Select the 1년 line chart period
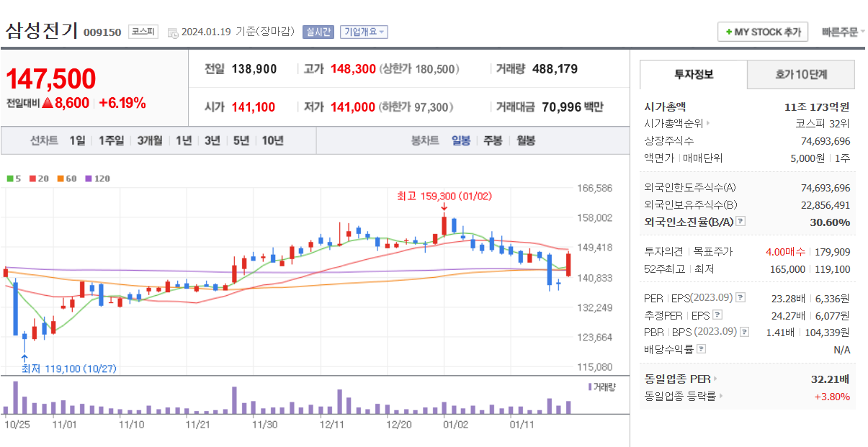Viewport: 868px width, 447px height. pos(184,140)
